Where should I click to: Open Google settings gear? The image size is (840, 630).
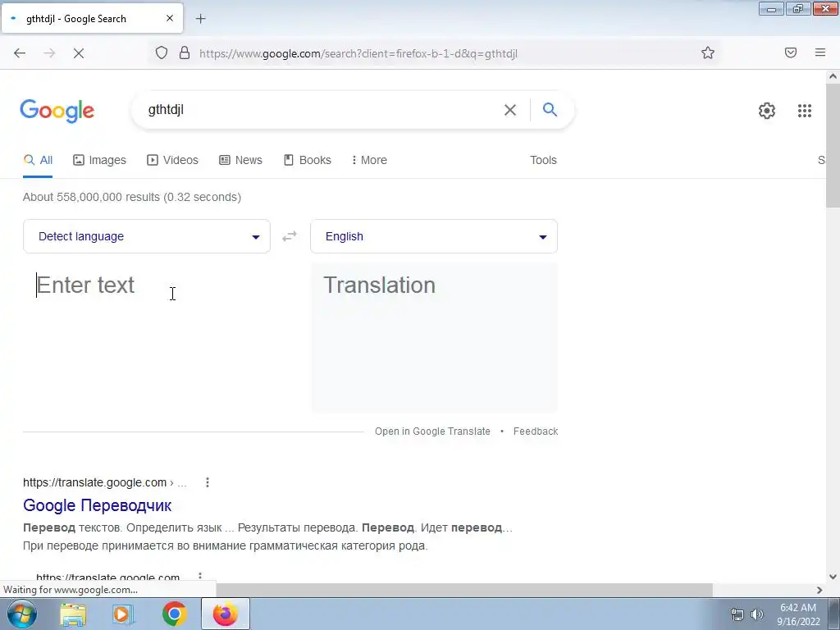(767, 111)
